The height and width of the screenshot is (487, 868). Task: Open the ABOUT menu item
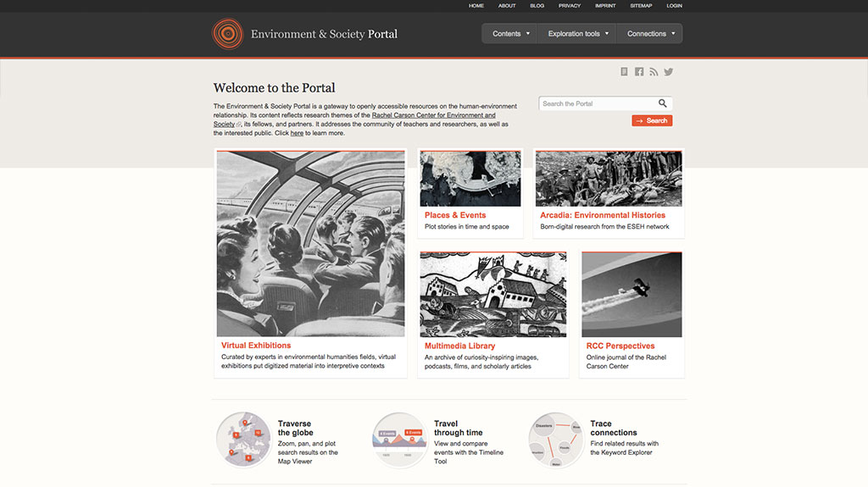(507, 6)
